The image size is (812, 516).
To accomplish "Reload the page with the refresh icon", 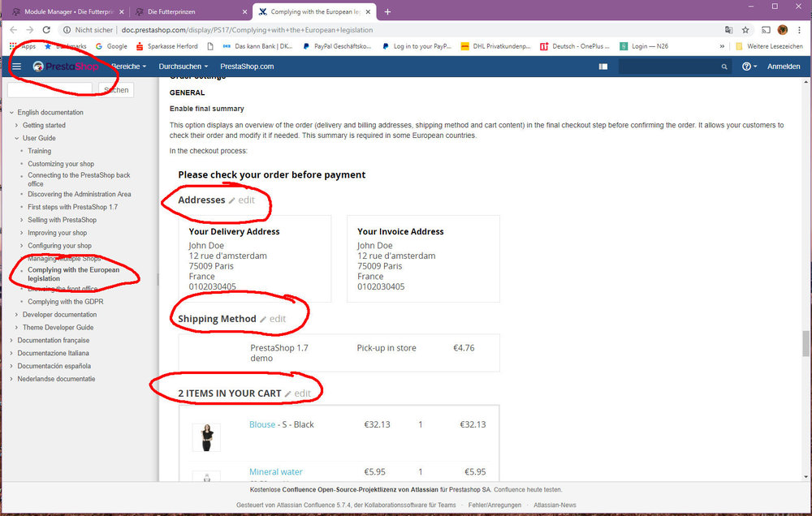I will (46, 29).
